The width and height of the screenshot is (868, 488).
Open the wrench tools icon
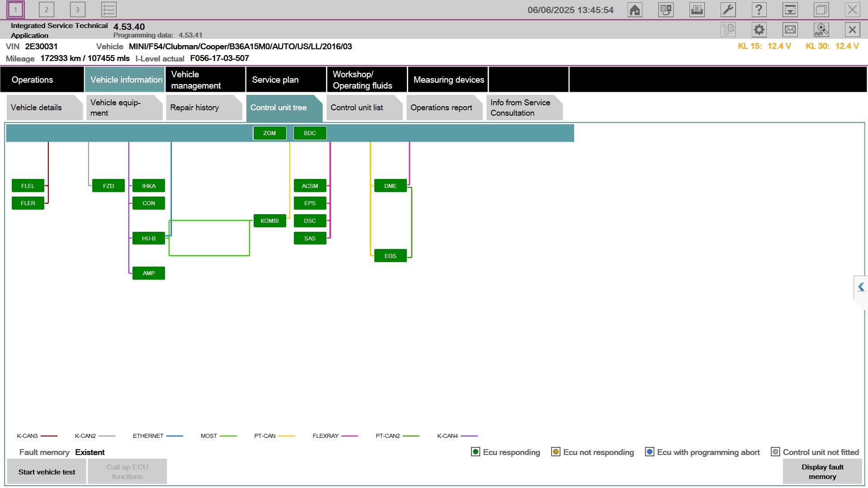pyautogui.click(x=728, y=10)
